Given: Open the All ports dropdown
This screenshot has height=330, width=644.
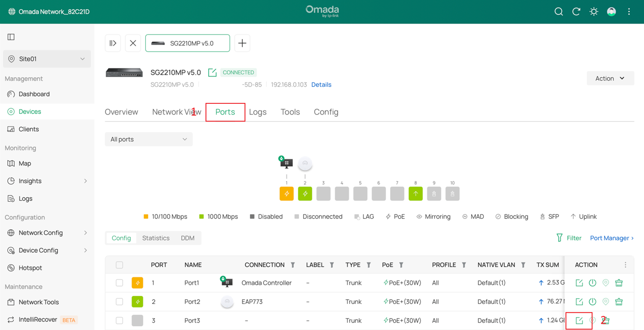Looking at the screenshot, I should 149,139.
